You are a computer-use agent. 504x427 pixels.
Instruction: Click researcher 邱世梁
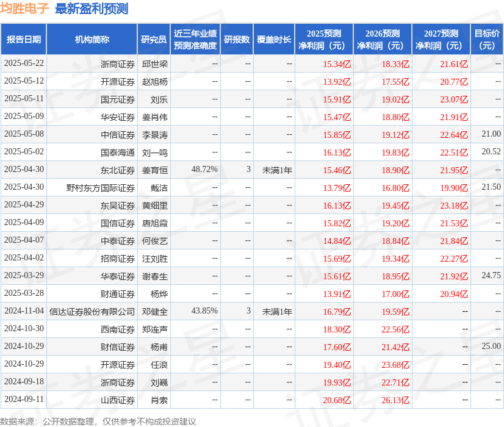[155, 64]
